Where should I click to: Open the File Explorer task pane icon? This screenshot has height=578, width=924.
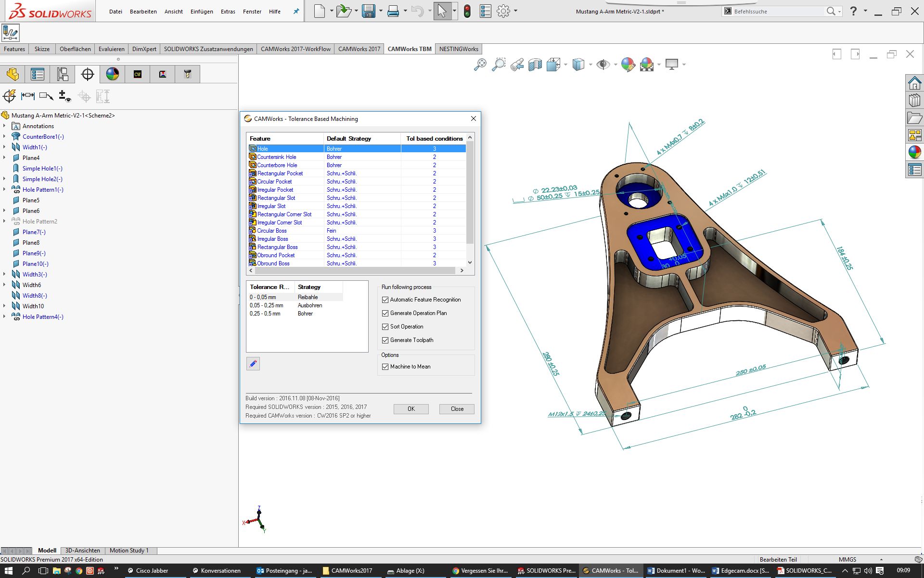(x=914, y=118)
